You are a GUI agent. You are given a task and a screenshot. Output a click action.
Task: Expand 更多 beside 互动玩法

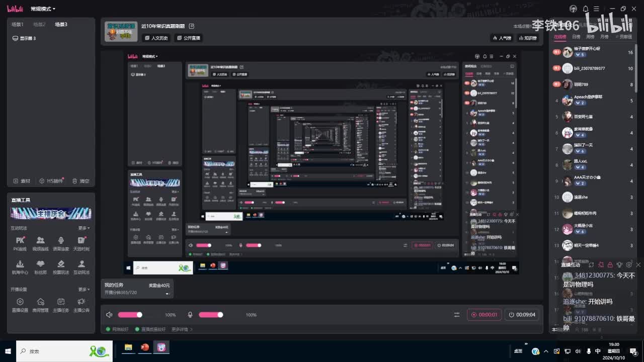(84, 228)
